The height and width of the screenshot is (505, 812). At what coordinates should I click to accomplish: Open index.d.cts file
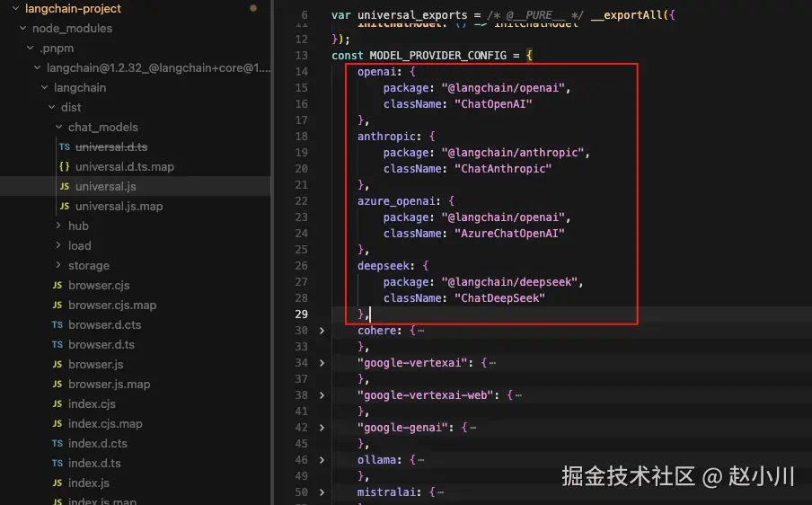tap(98, 443)
